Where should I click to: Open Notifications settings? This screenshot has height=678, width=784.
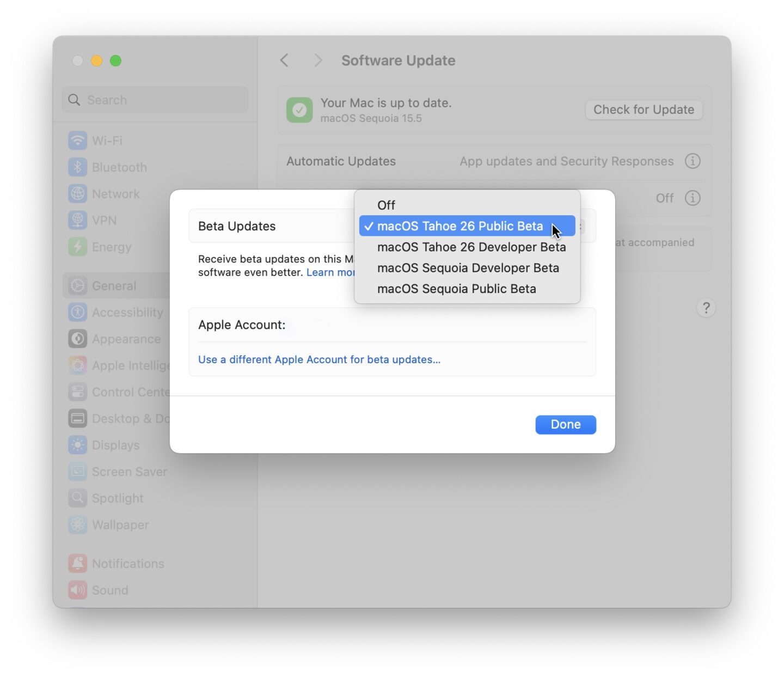(128, 564)
